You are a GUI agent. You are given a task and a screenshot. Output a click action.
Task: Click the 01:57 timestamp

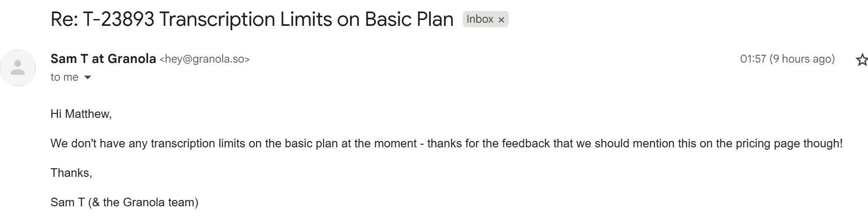pyautogui.click(x=753, y=59)
